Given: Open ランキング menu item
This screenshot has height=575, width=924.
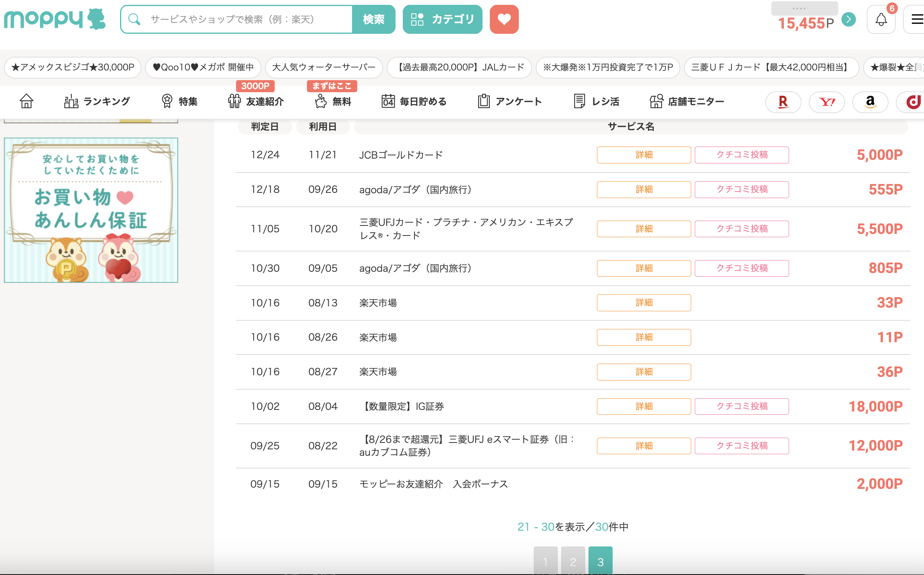Looking at the screenshot, I should click(97, 101).
